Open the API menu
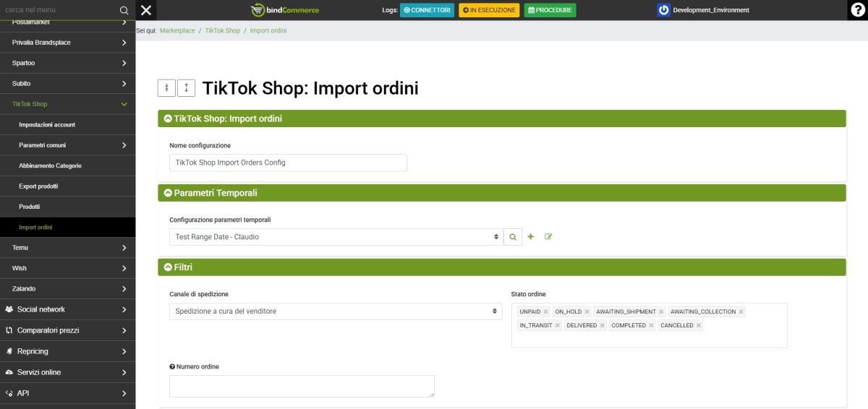The image size is (868, 409). (x=67, y=393)
